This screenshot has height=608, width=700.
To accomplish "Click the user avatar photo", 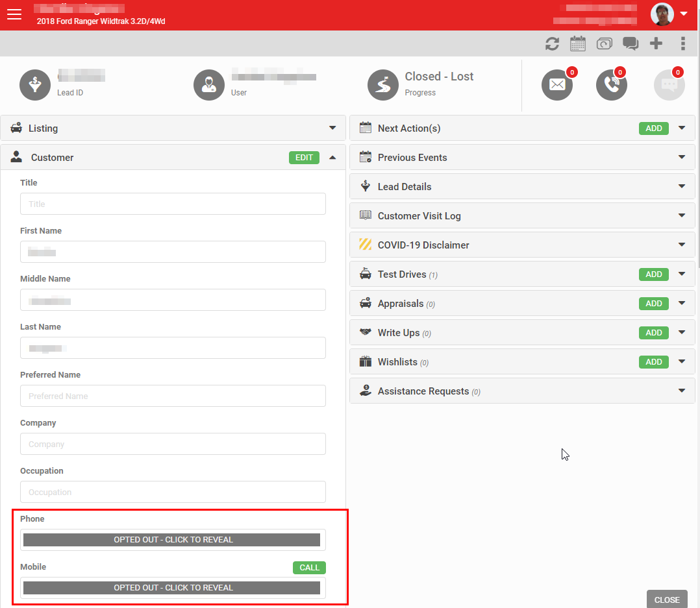I will coord(662,14).
